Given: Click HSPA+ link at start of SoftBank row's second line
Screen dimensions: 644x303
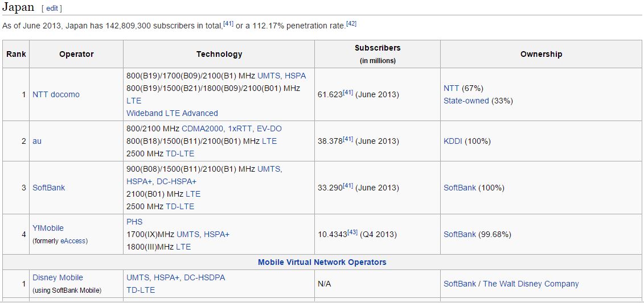Looking at the screenshot, I should click(140, 181).
